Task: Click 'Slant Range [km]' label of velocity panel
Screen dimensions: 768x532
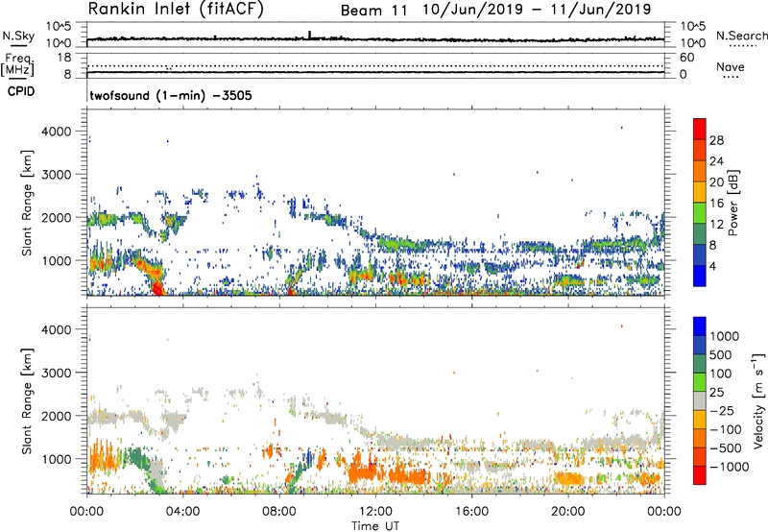Action: [26, 401]
